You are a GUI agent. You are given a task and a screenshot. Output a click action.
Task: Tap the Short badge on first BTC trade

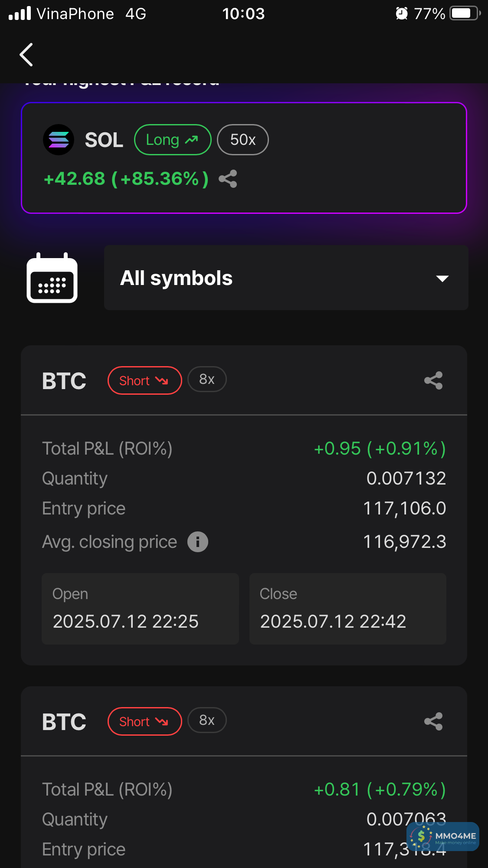point(144,380)
